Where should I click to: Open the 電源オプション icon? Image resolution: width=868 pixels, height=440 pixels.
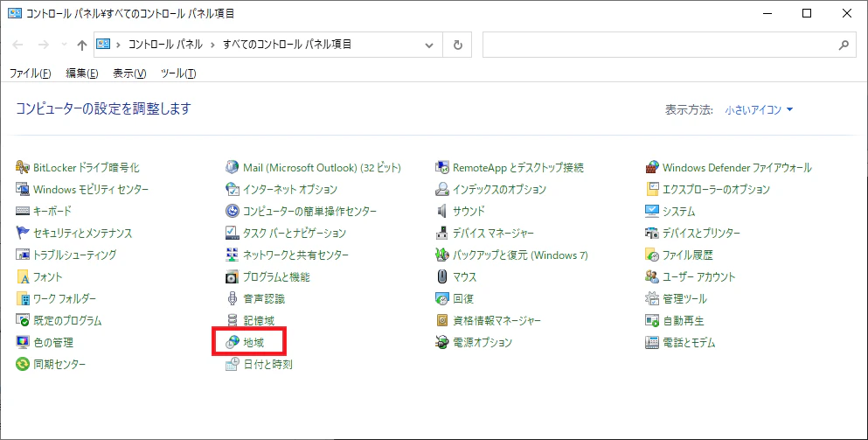click(x=441, y=343)
